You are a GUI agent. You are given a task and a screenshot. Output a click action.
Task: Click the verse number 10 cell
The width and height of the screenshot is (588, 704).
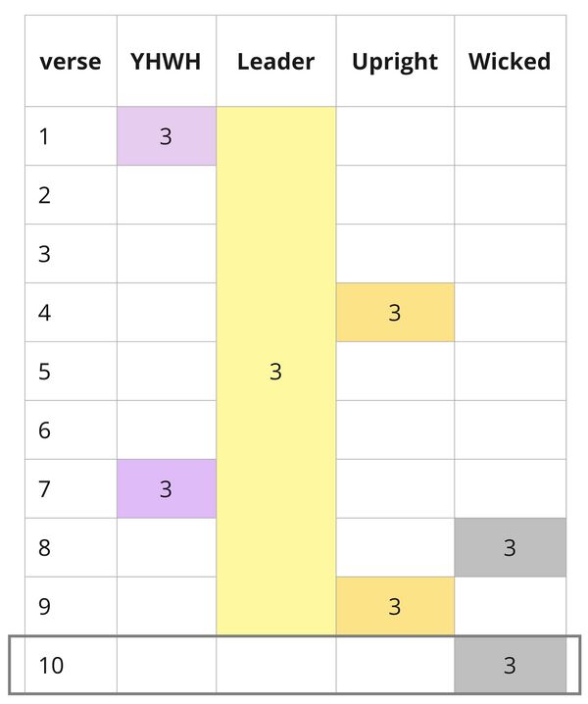tap(71, 665)
